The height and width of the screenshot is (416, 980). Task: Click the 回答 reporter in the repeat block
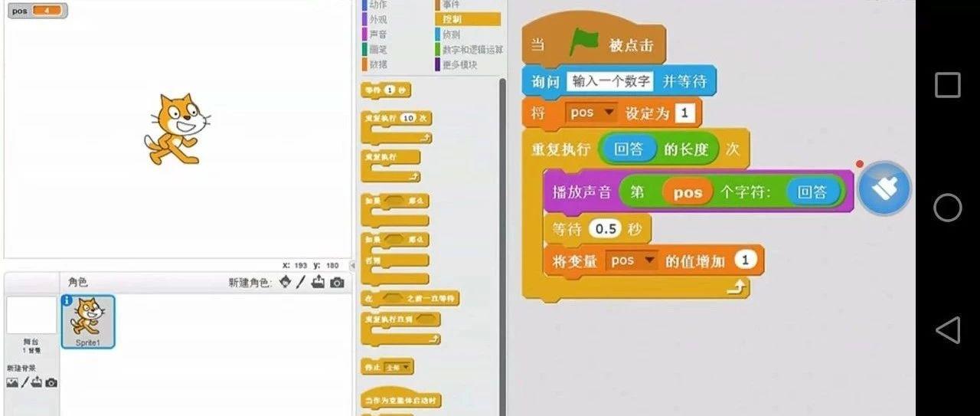pos(629,149)
